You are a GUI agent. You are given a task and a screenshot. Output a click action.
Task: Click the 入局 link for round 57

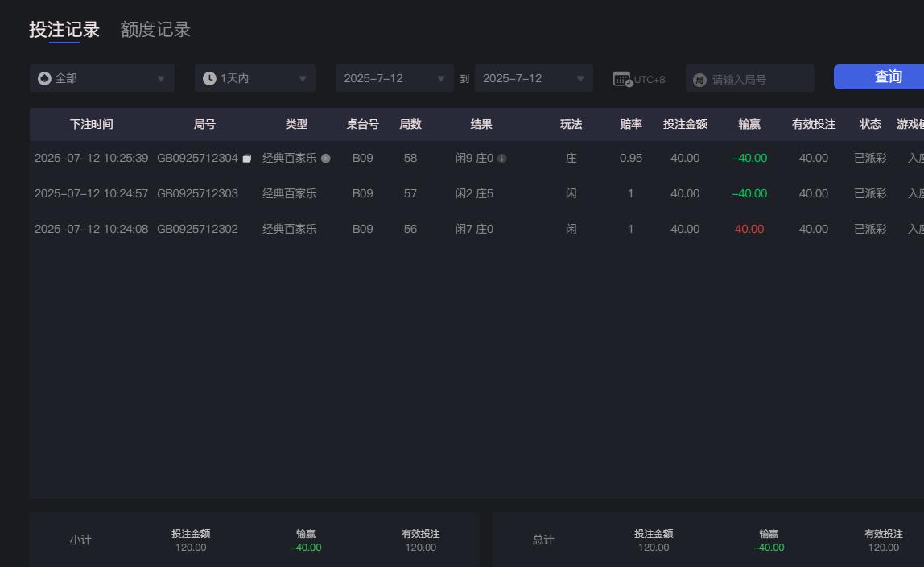pyautogui.click(x=918, y=193)
